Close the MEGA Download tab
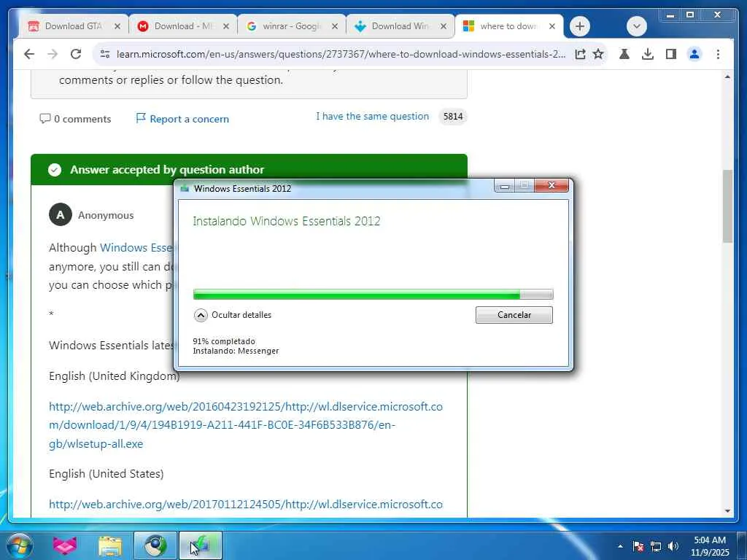The width and height of the screenshot is (747, 560). coord(226,26)
